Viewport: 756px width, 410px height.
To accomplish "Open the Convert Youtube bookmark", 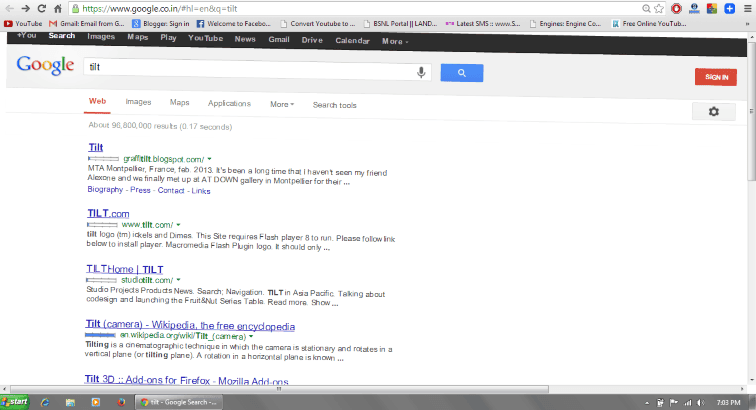I will (x=317, y=23).
